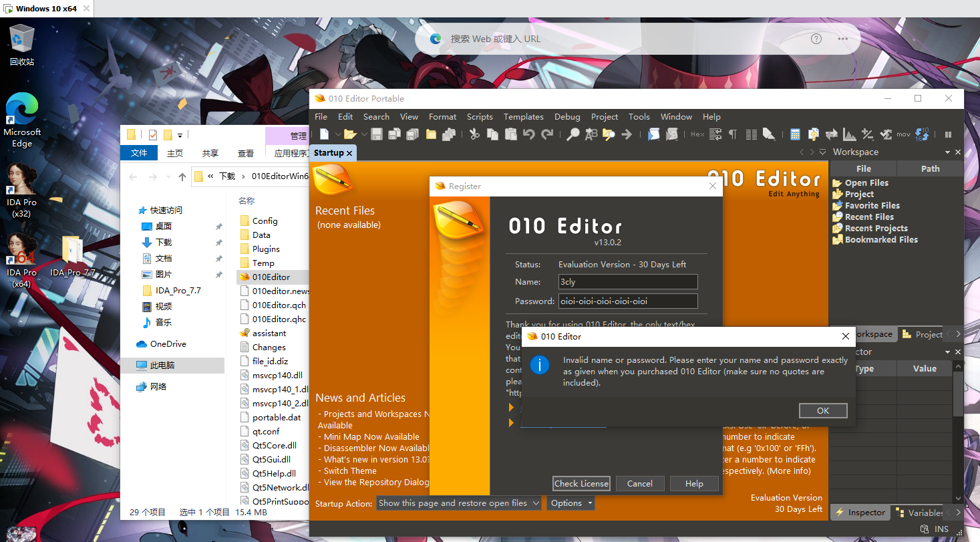The width and height of the screenshot is (980, 542).
Task: Click the Password input field
Action: (x=627, y=301)
